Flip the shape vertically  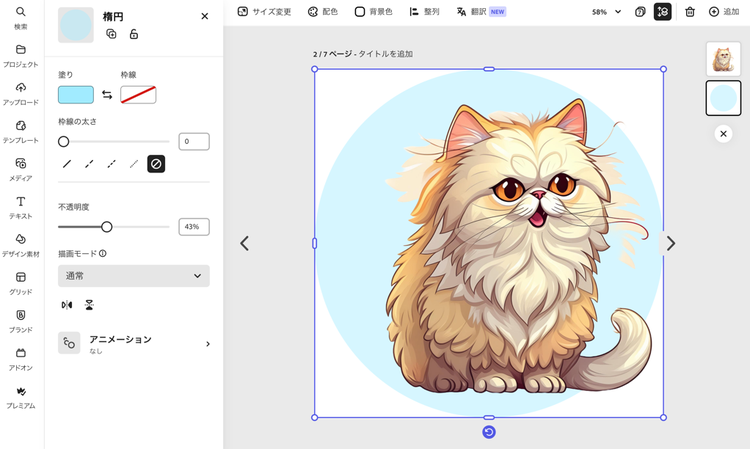click(89, 305)
